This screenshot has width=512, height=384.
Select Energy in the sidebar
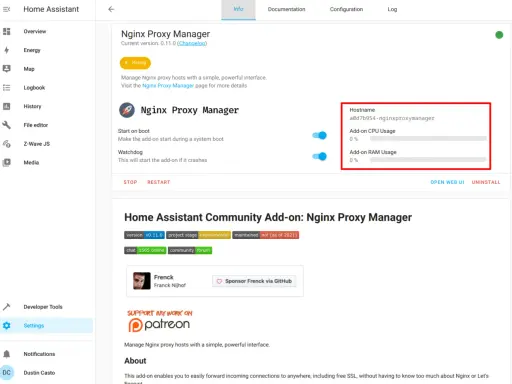[x=47, y=50]
